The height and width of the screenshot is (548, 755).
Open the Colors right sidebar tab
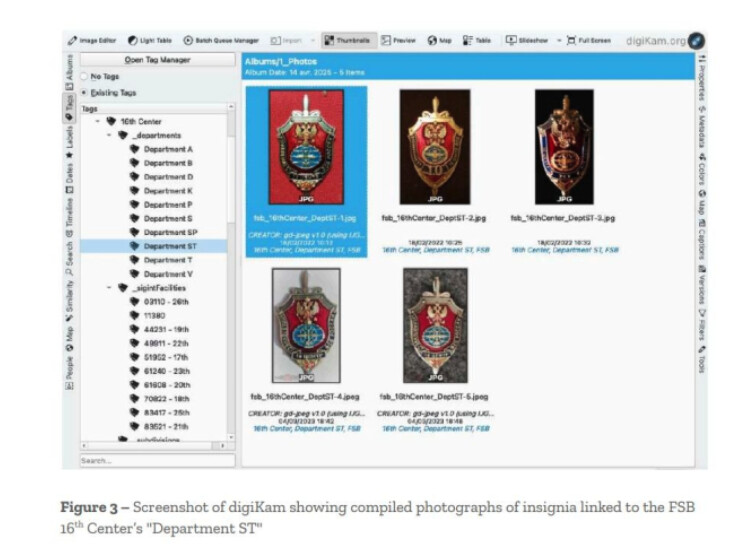pos(702,169)
